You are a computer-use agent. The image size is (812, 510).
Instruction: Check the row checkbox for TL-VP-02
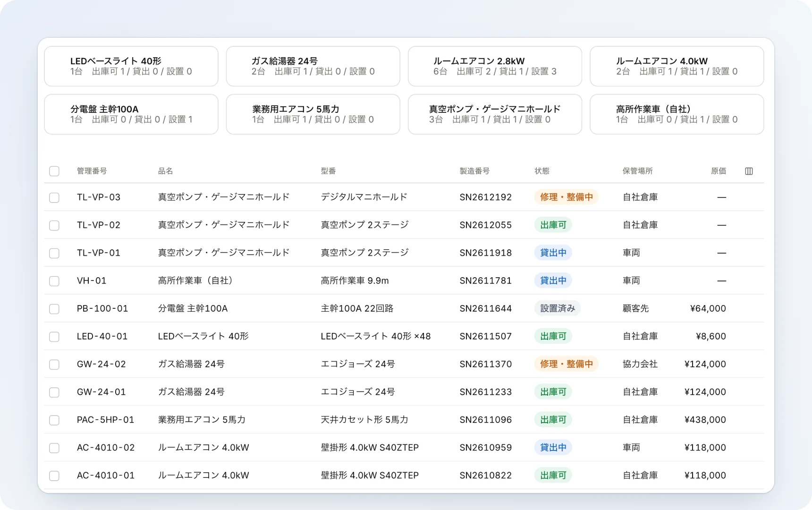(54, 225)
